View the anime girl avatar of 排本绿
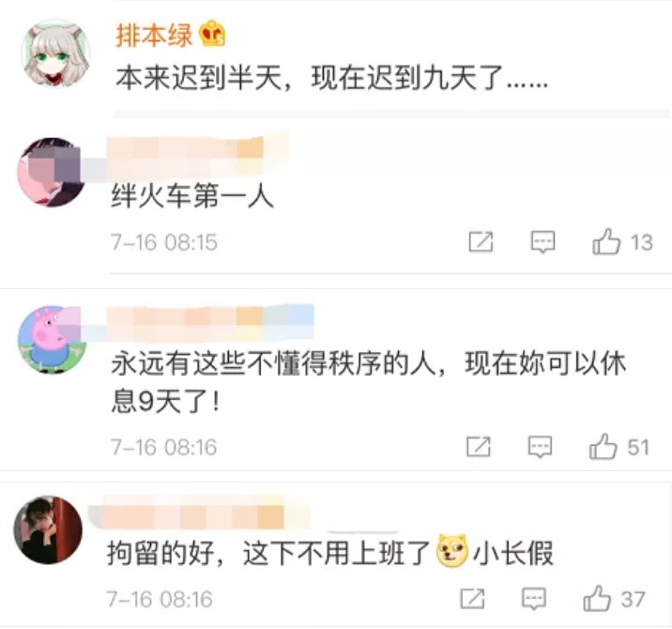 point(55,54)
